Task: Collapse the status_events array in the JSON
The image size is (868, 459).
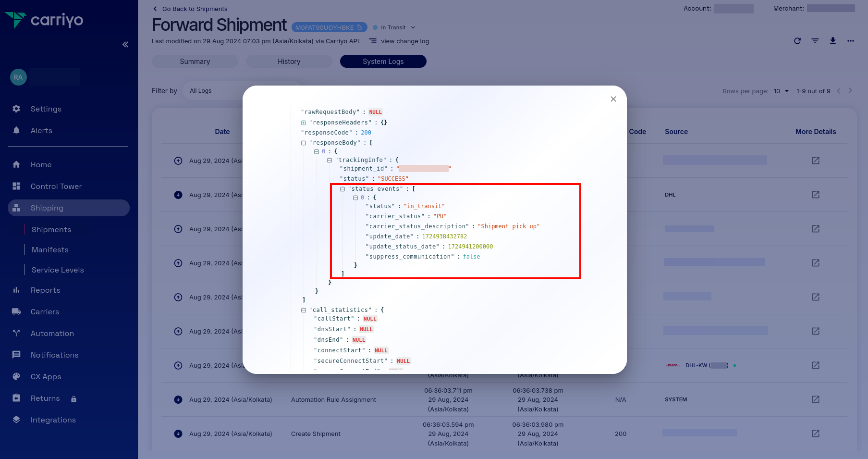Action: coord(342,189)
